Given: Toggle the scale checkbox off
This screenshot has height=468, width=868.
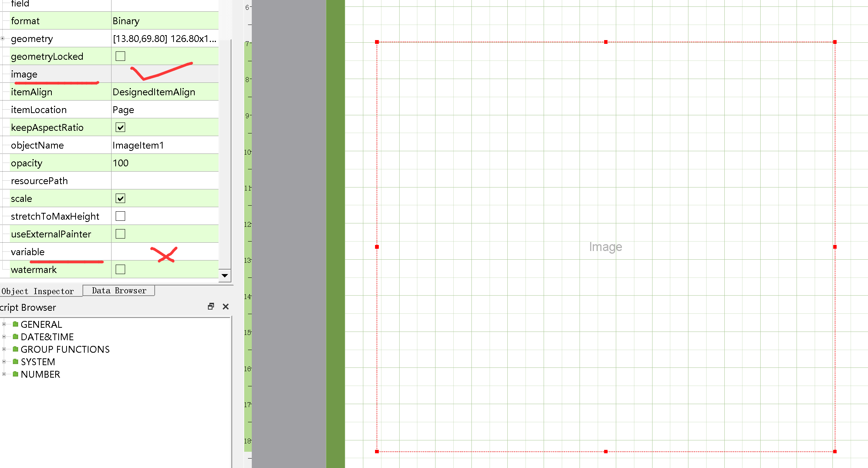Looking at the screenshot, I should (120, 198).
